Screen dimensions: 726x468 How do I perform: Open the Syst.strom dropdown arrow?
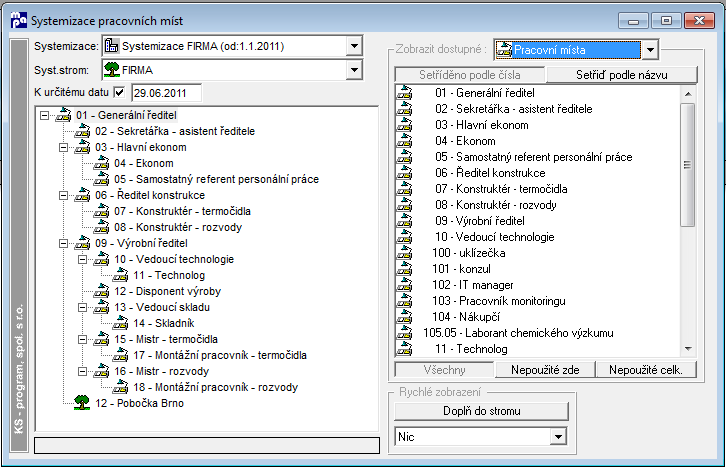tap(354, 70)
